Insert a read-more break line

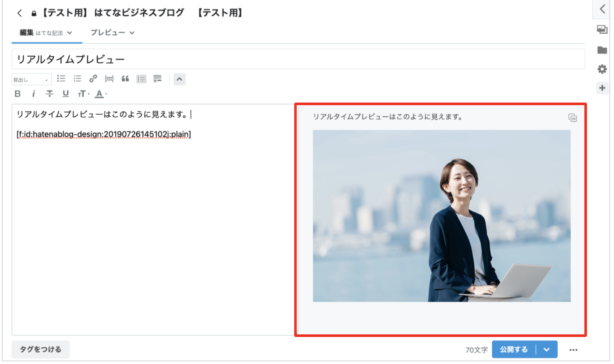pyautogui.click(x=109, y=79)
